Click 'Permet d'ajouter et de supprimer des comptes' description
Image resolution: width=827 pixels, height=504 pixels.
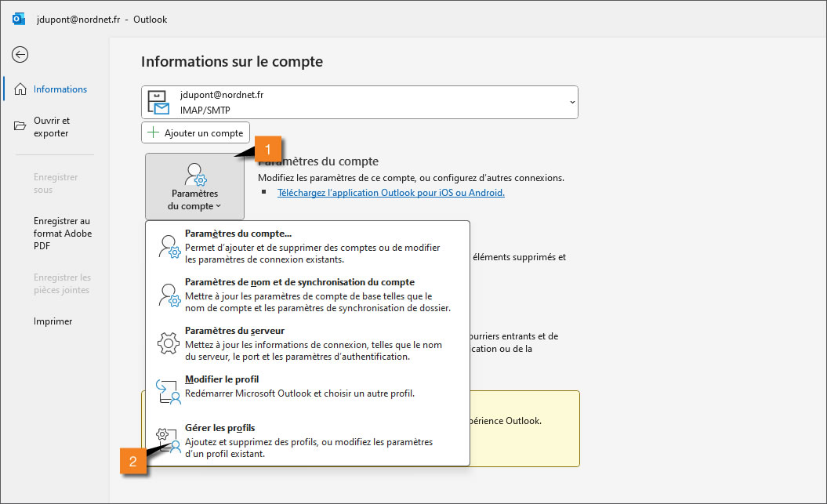click(312, 254)
